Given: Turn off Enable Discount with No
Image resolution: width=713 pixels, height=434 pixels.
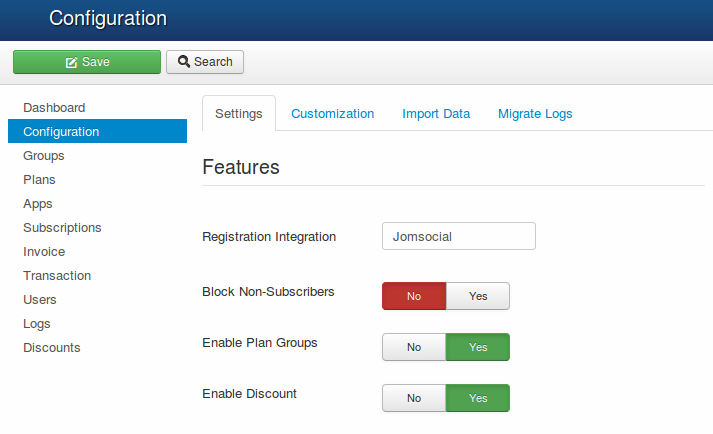Looking at the screenshot, I should click(414, 398).
